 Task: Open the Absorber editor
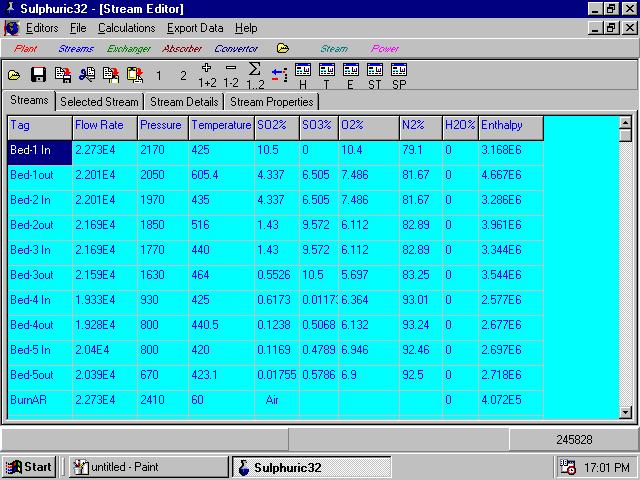[182, 49]
